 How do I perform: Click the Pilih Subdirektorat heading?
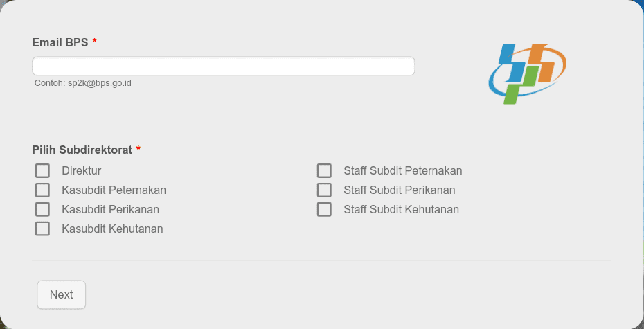point(82,150)
